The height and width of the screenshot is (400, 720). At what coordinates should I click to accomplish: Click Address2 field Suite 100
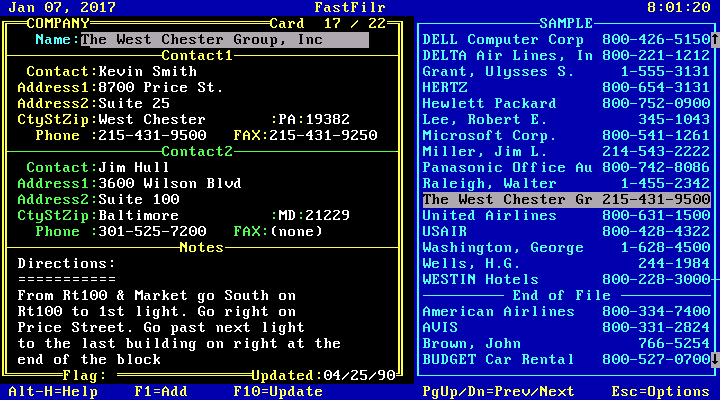pos(139,199)
